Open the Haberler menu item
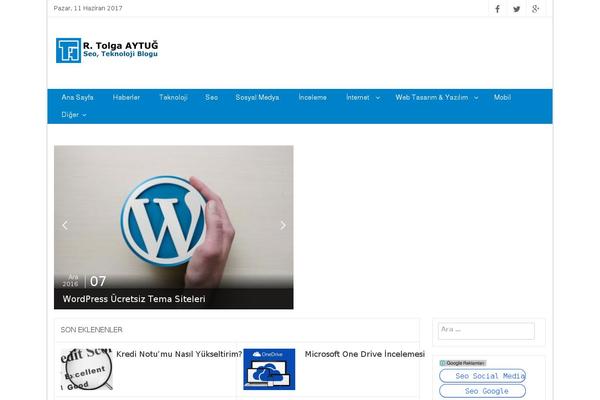This screenshot has height=400, width=600. (x=126, y=97)
